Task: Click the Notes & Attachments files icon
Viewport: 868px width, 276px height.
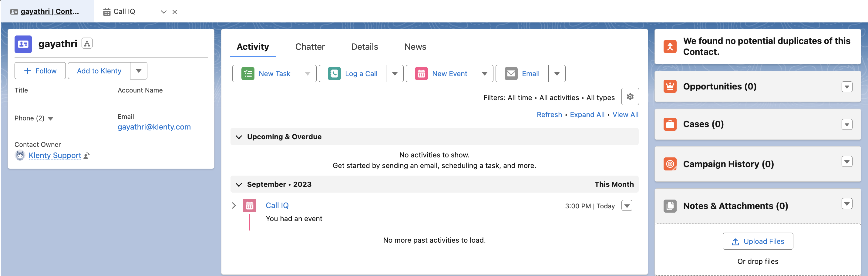Action: tap(670, 206)
